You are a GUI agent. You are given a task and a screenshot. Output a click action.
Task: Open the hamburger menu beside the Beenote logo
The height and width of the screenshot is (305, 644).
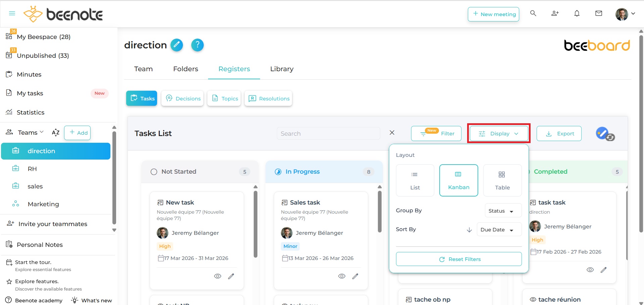[12, 13]
